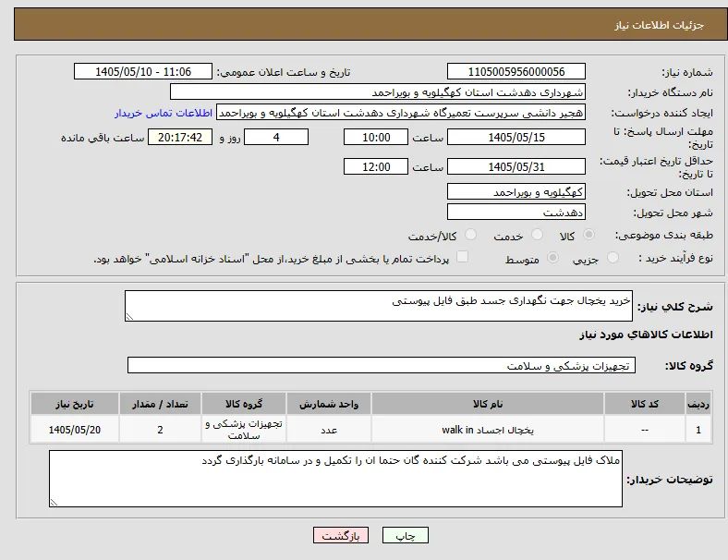This screenshot has height=560, width=728.
Task: Click the item code cell showing --
Action: (x=645, y=430)
